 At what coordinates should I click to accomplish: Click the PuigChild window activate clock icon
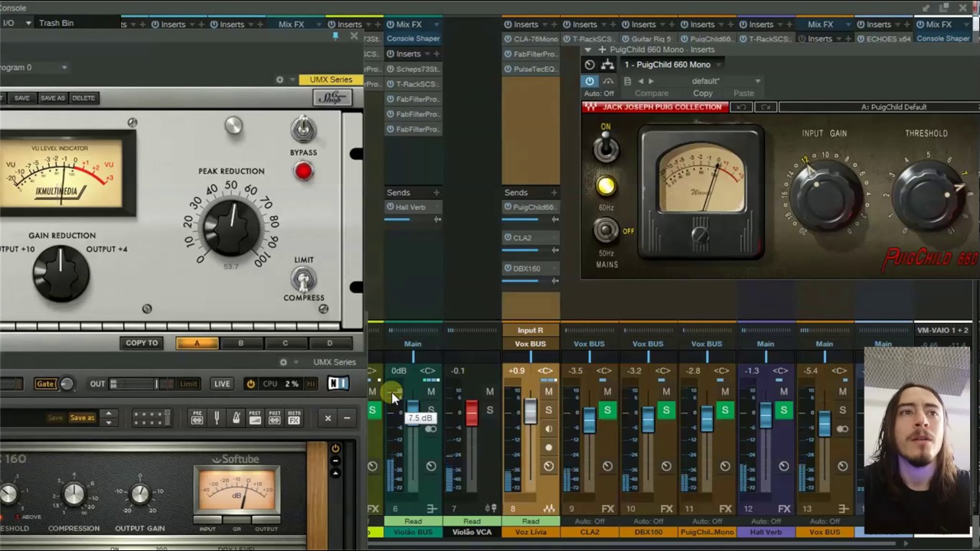tap(589, 64)
